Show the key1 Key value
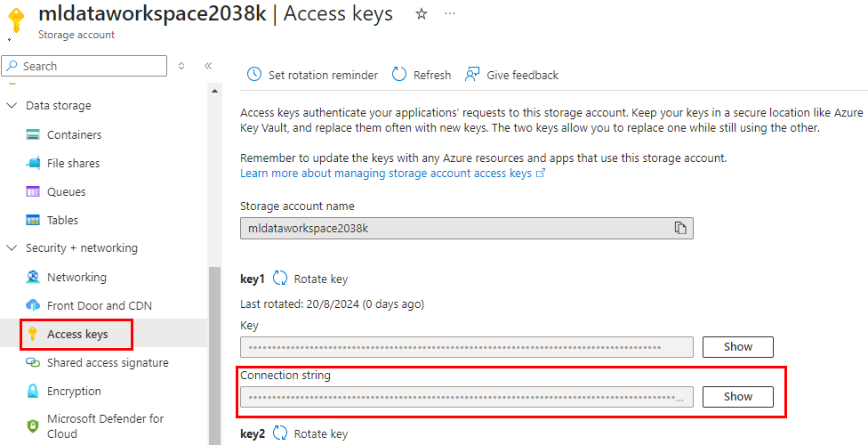Viewport: 868px width, 445px height. click(737, 347)
